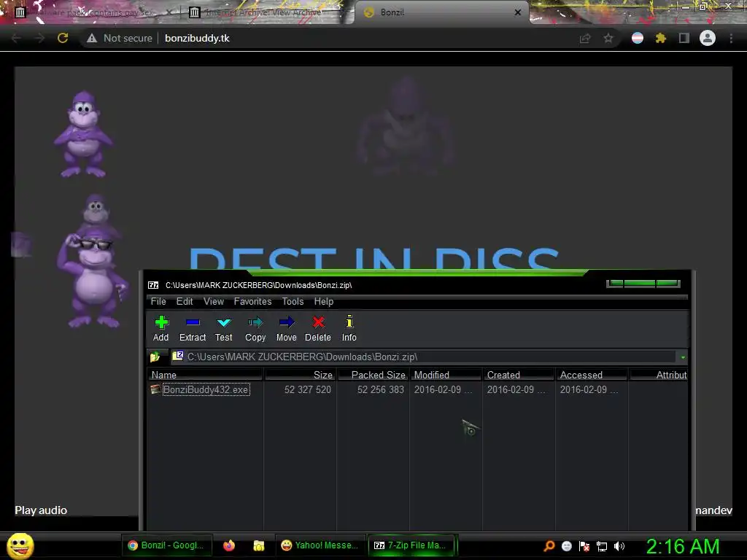Click the Copy toolbar icon

coord(255,329)
